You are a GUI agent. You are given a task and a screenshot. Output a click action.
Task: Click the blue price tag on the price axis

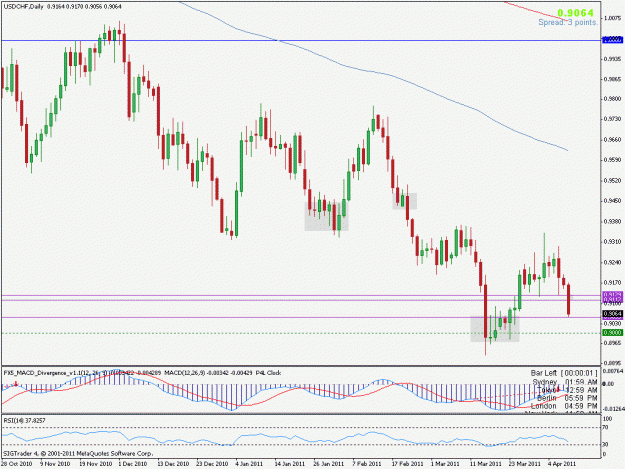(613, 40)
